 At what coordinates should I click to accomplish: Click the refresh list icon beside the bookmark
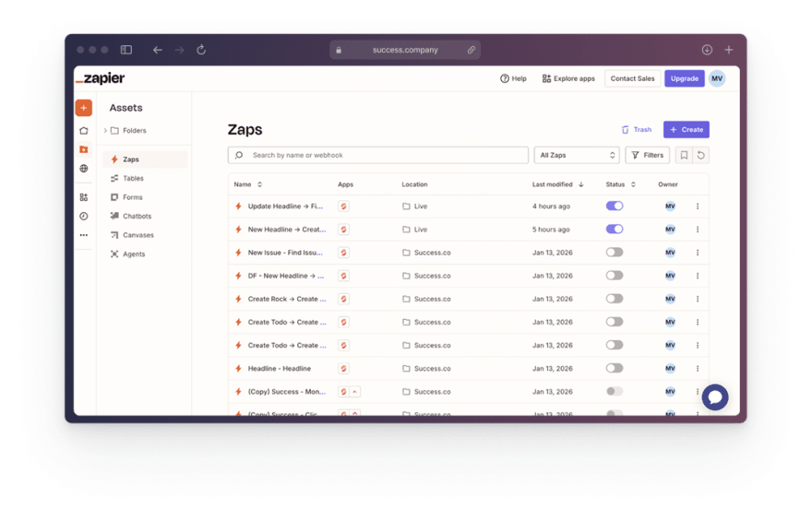pos(700,155)
